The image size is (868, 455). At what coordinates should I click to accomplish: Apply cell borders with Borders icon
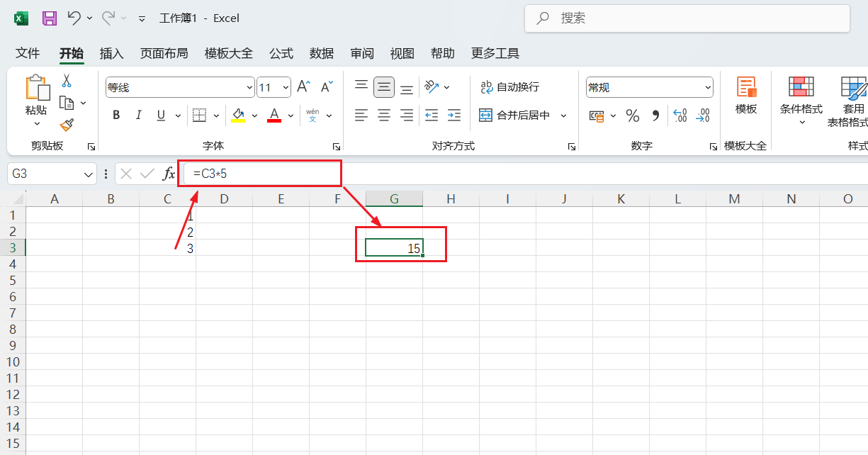point(199,115)
